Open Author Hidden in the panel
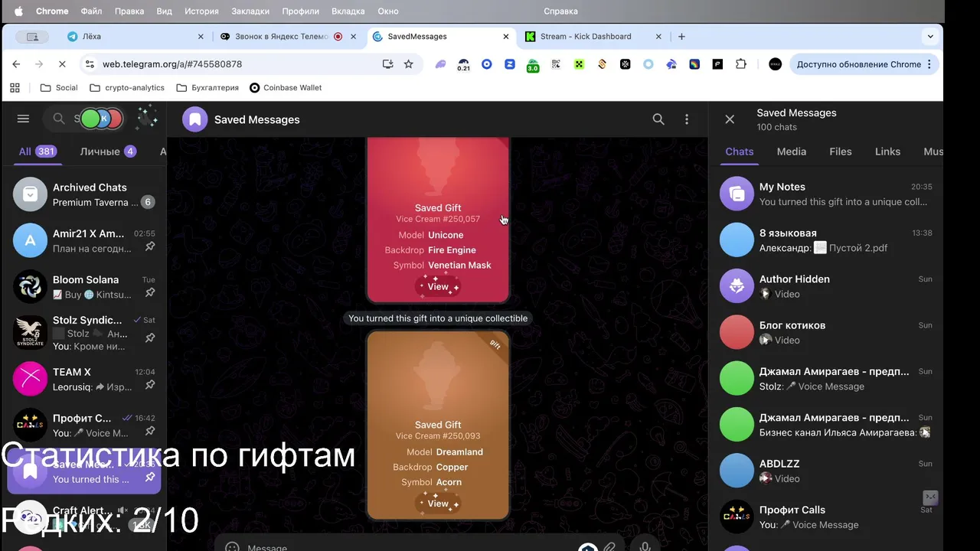The width and height of the screenshot is (980, 551). [826, 286]
